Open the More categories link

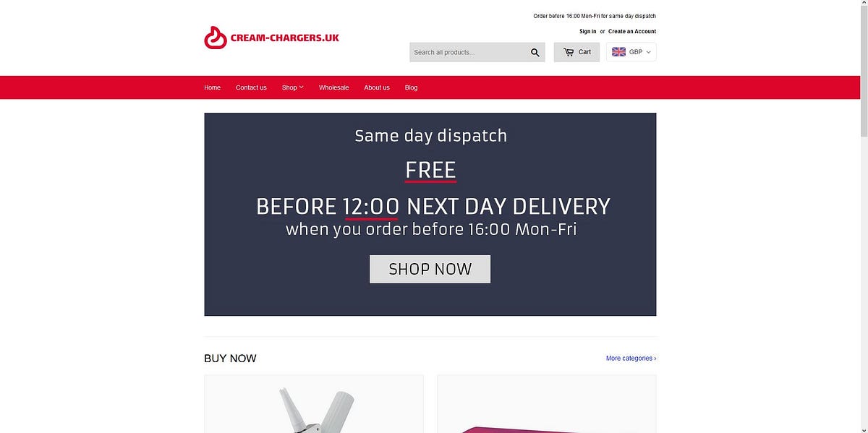tap(631, 359)
